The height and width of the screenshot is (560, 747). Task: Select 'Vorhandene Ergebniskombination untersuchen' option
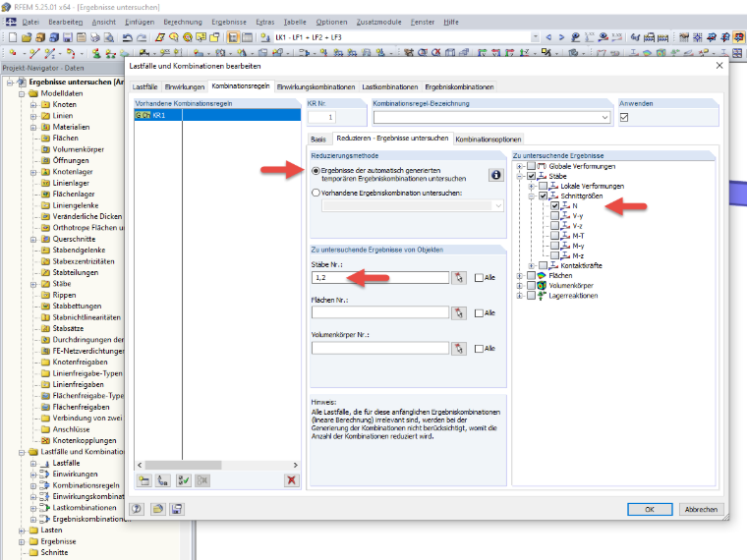point(316,193)
